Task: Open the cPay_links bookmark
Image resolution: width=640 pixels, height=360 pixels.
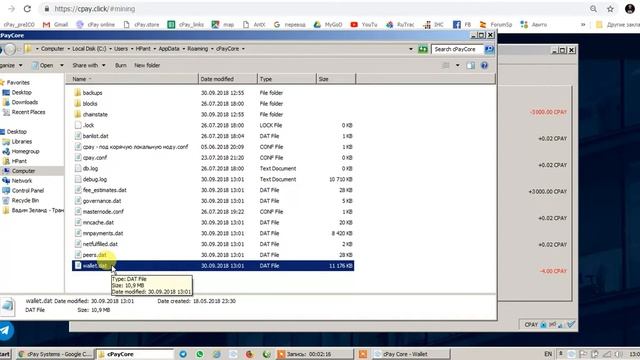Action: [x=186, y=24]
